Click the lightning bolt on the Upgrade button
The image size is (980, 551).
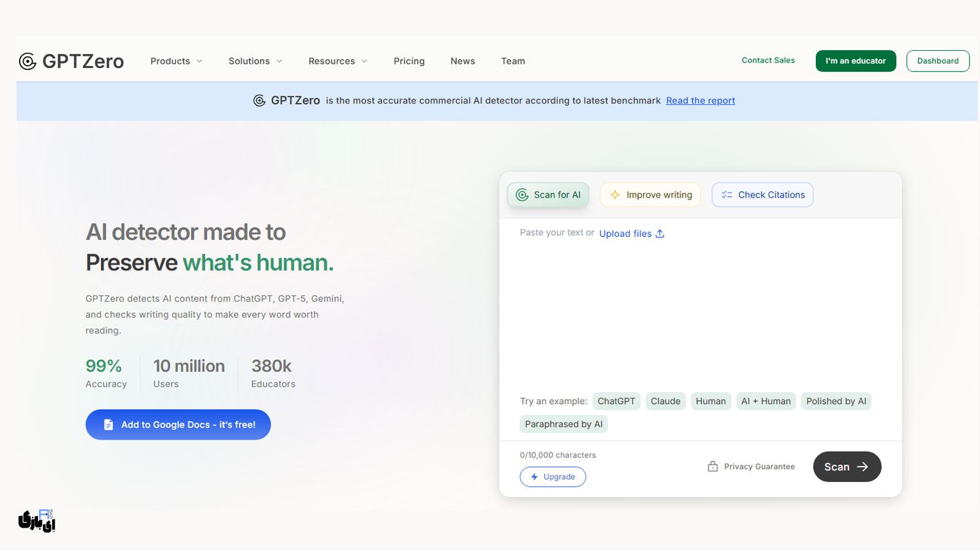[x=534, y=476]
